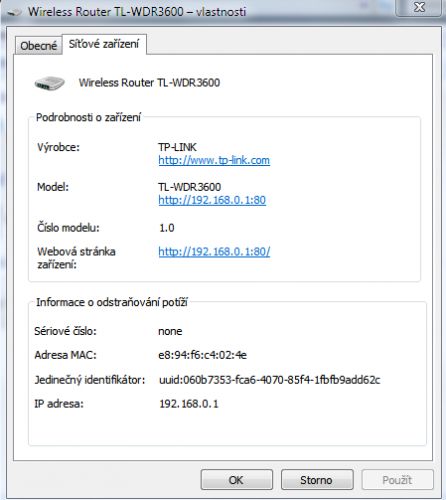Open the http://192.168.0.1:80 link under Model
This screenshot has height=500, width=446.
click(x=212, y=200)
